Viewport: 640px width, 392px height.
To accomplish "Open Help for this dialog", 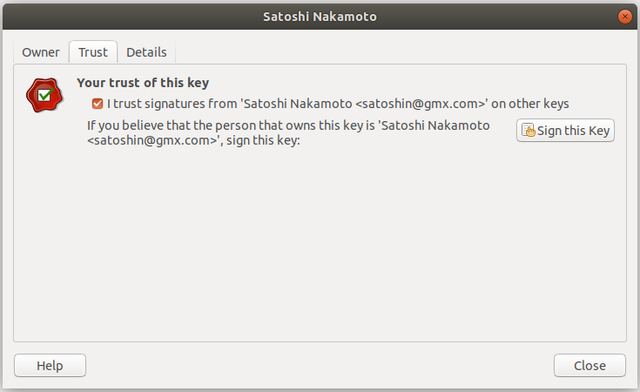I will point(50,365).
